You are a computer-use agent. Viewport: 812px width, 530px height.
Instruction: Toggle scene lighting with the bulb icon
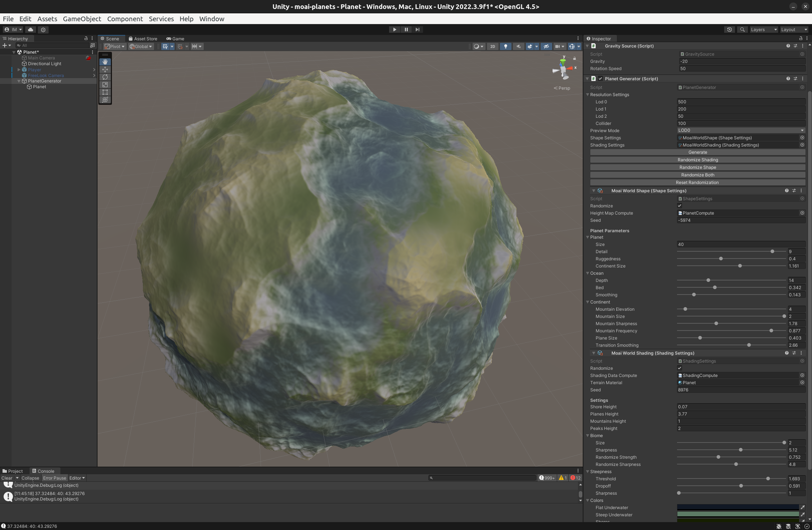pos(505,46)
